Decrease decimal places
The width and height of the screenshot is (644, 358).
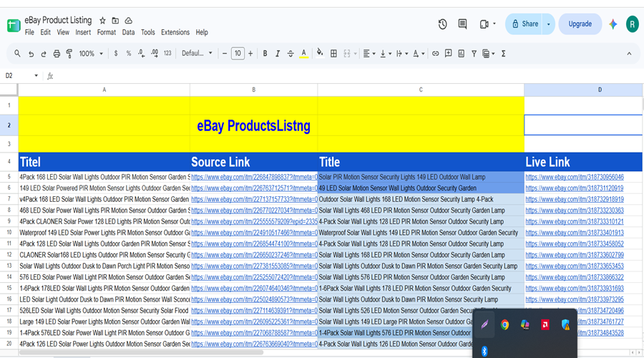coord(141,54)
